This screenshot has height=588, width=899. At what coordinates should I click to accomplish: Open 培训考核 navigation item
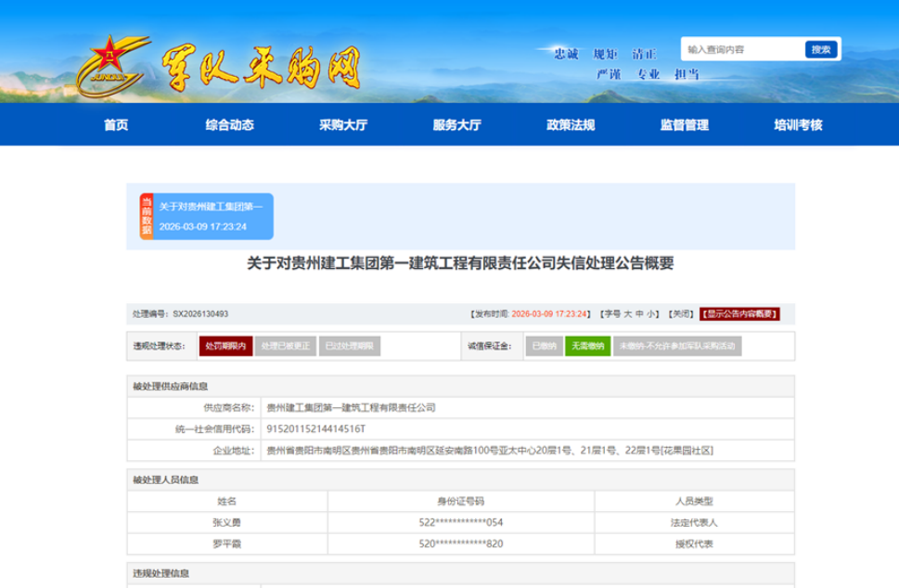tap(798, 125)
